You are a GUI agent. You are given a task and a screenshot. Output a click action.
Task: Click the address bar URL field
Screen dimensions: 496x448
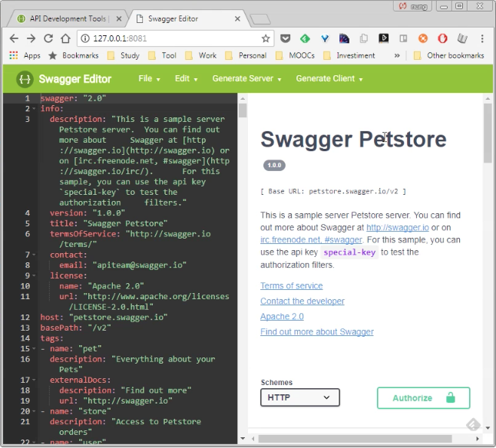point(174,38)
